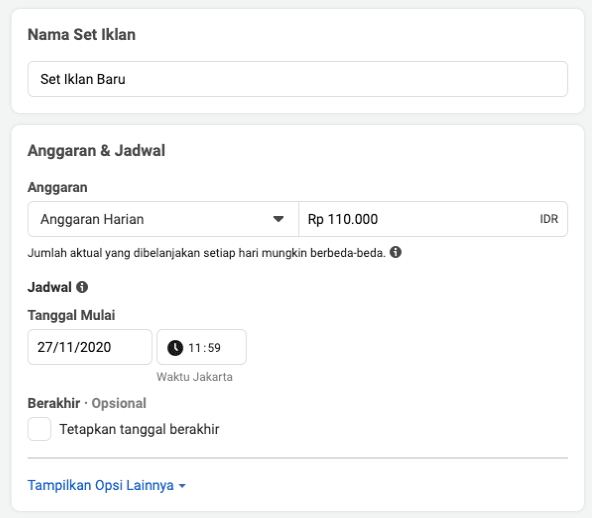Enable Tetapkan tanggal berakhir checkbox

[39, 429]
